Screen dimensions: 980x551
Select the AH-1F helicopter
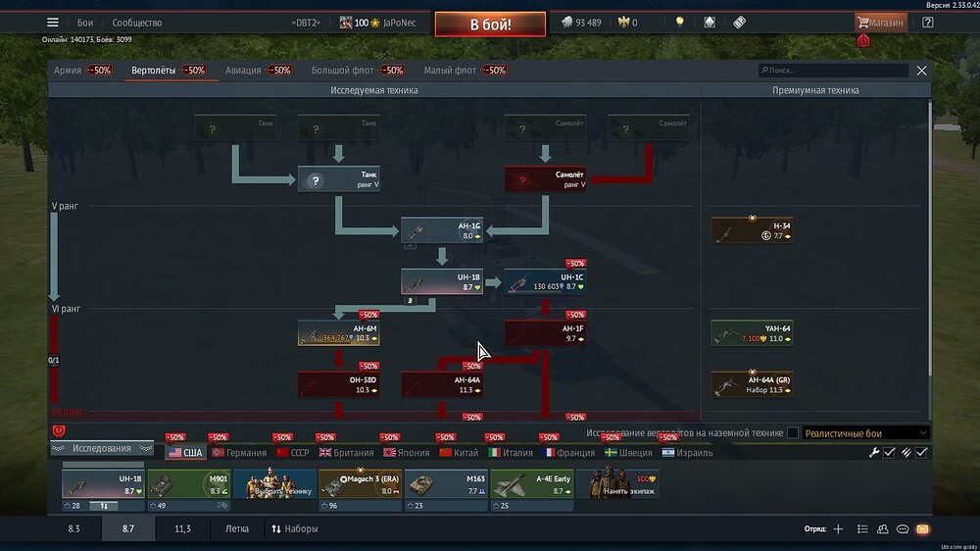[545, 333]
